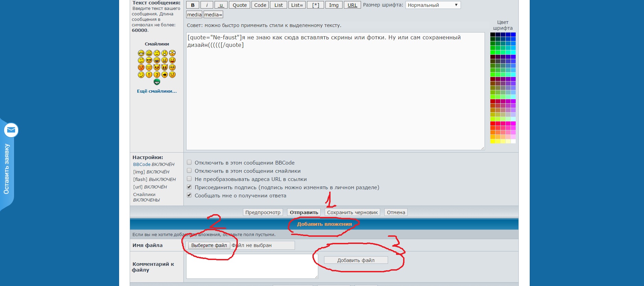Viewport: 644px width, 286px height.
Task: Apply italic with the i button
Action: (207, 5)
